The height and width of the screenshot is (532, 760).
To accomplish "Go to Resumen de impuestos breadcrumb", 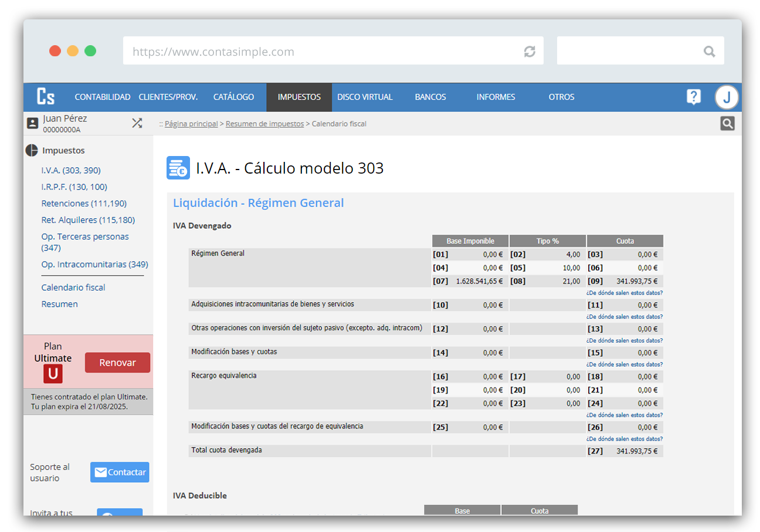I will tap(264, 124).
